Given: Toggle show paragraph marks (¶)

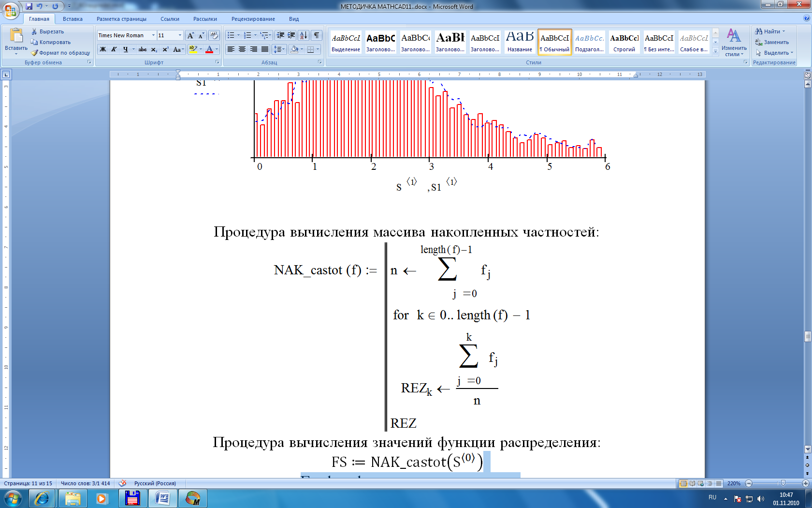Looking at the screenshot, I should pyautogui.click(x=316, y=35).
